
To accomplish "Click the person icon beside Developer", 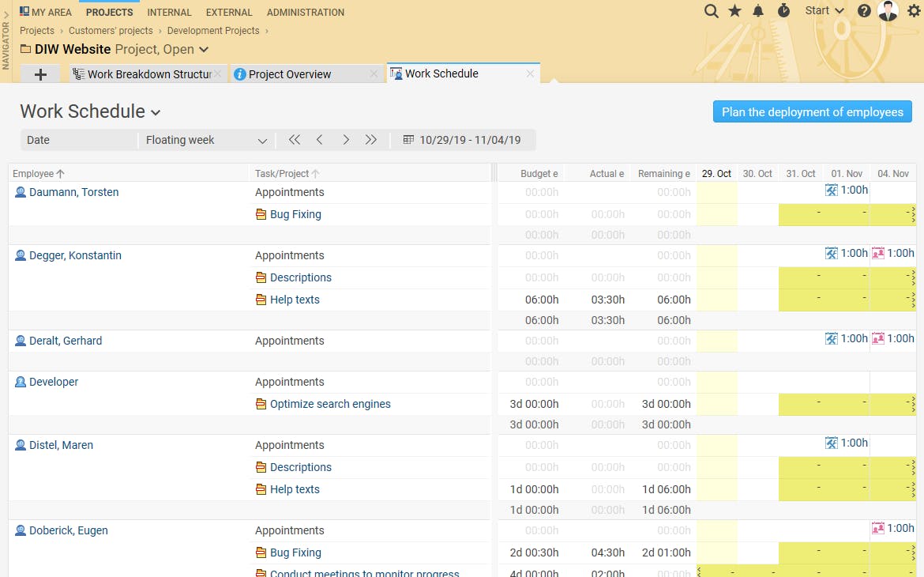I will 20,383.
